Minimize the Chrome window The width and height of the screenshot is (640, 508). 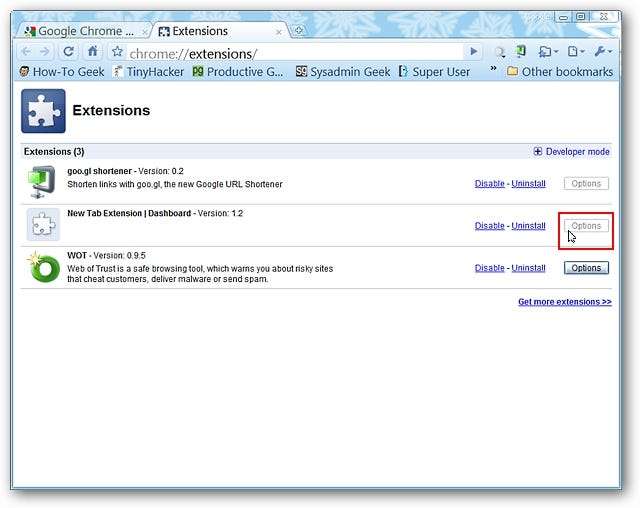pos(563,17)
